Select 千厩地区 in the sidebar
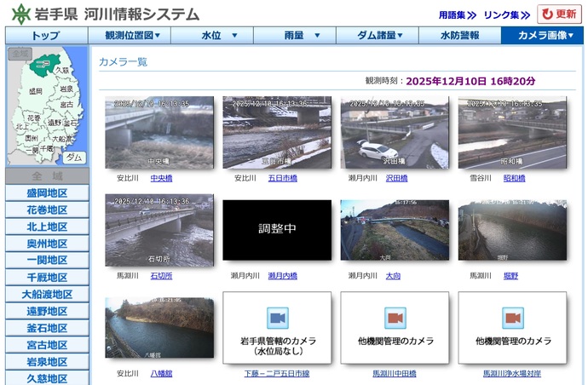Screen dimensions: 588x385 click(x=47, y=278)
